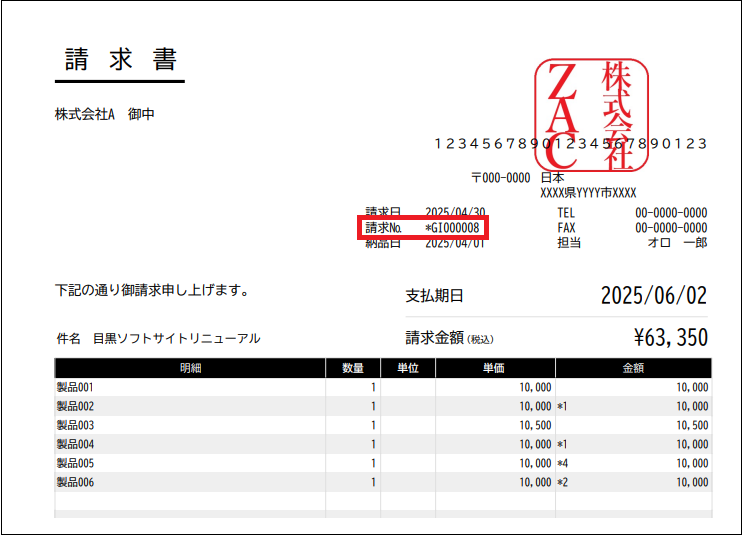Click the unit price 10,000 for 製品002
The width and height of the screenshot is (744, 535).
click(535, 406)
